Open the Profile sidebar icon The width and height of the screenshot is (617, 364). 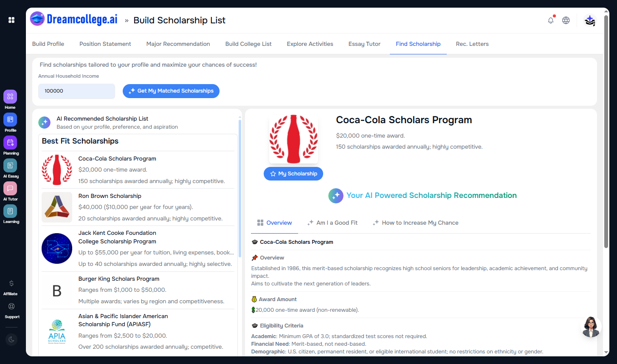click(x=10, y=120)
